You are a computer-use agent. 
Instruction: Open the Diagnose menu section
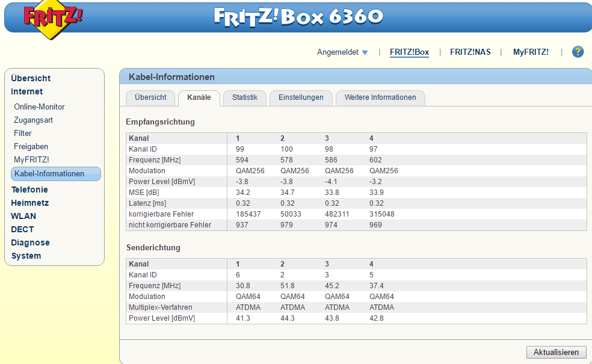[30, 242]
